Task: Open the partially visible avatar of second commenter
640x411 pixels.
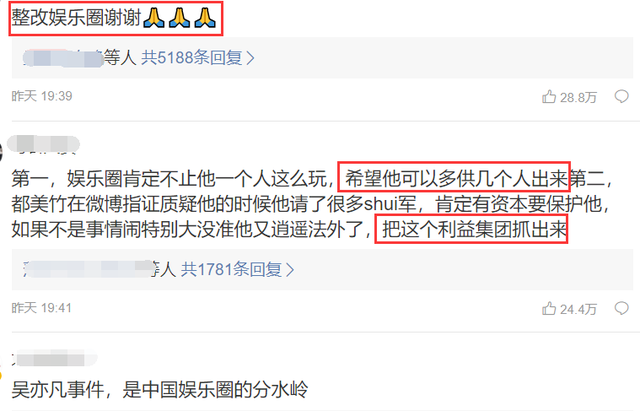Action: point(1,152)
